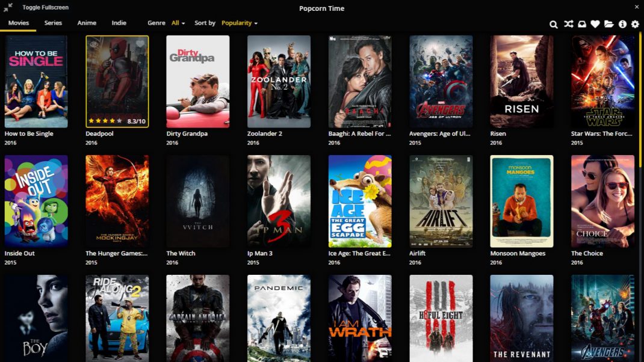644x362 pixels.
Task: Switch to the Movies tab
Action: coord(19,23)
